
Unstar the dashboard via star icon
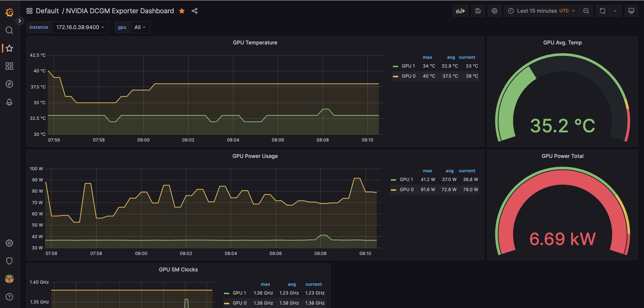coord(182,11)
